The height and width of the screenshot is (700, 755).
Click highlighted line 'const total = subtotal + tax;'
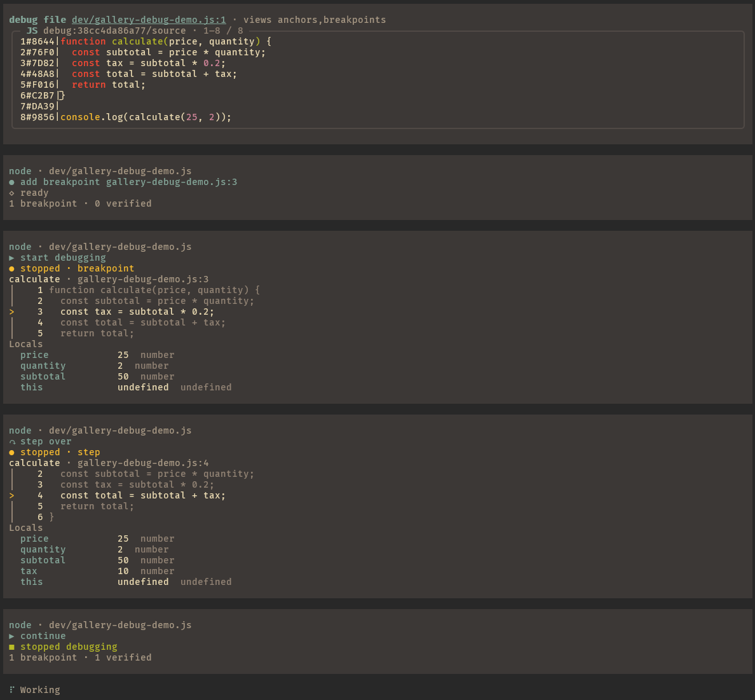pos(143,495)
